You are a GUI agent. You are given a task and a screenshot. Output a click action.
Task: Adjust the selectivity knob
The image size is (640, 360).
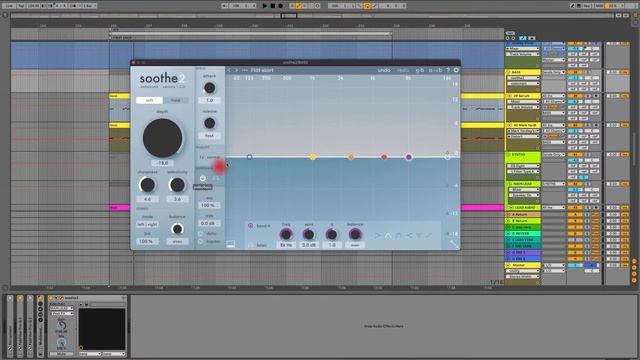point(177,185)
